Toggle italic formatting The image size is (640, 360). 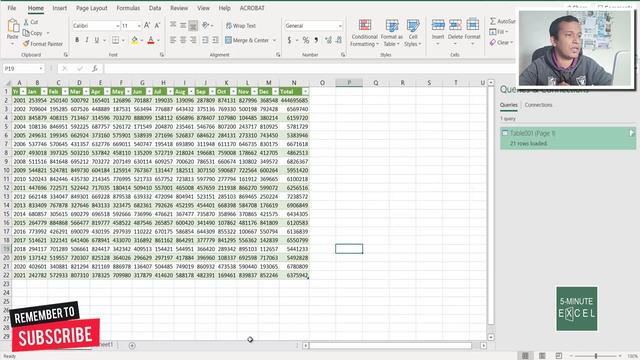pyautogui.click(x=87, y=40)
